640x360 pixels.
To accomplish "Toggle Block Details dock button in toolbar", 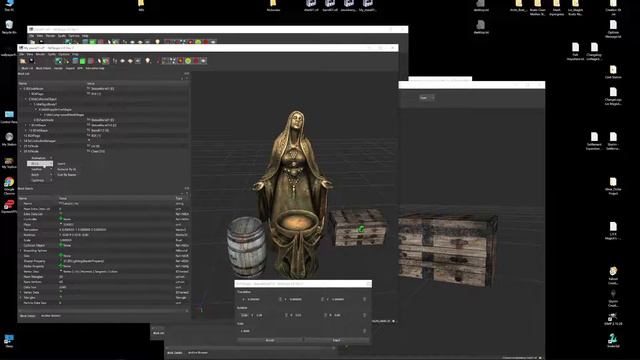I will click(43, 68).
